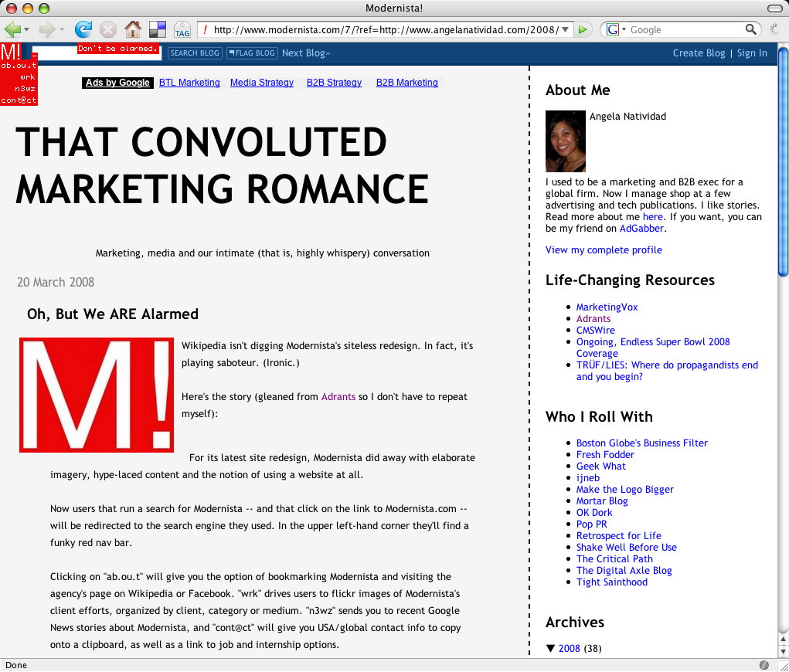Image resolution: width=789 pixels, height=672 pixels.
Task: Reload the page with the blue refresh icon
Action: (x=83, y=29)
